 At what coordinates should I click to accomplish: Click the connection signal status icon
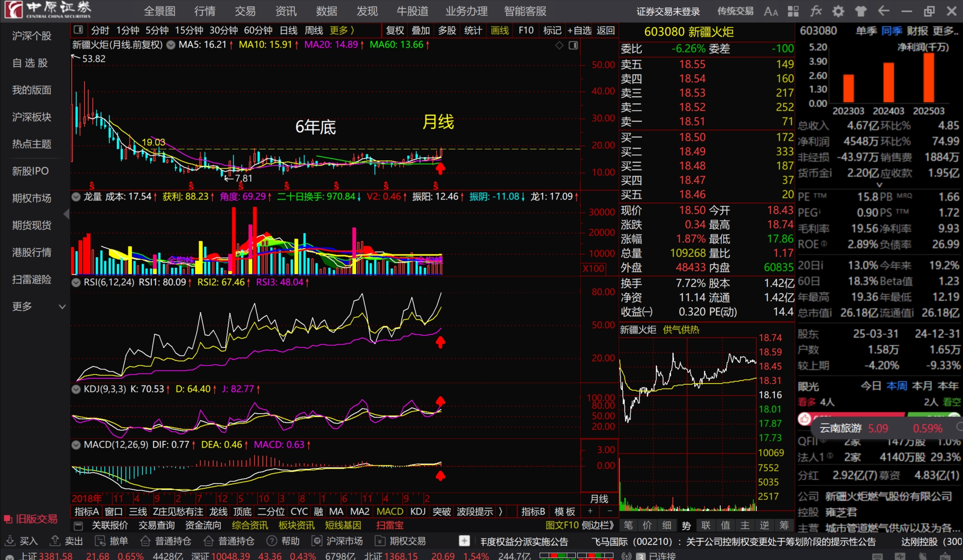pyautogui.click(x=626, y=556)
